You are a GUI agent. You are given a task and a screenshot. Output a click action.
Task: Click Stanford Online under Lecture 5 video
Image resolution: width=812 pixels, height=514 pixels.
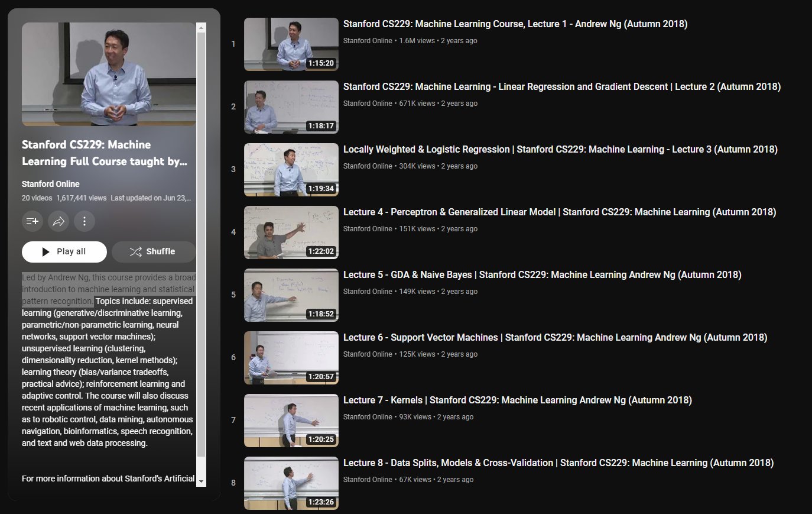[368, 292]
